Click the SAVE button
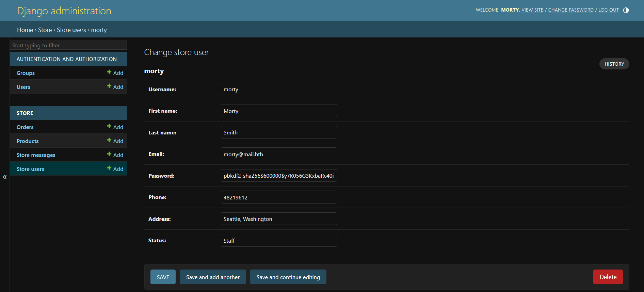The height and width of the screenshot is (292, 644). pyautogui.click(x=163, y=277)
